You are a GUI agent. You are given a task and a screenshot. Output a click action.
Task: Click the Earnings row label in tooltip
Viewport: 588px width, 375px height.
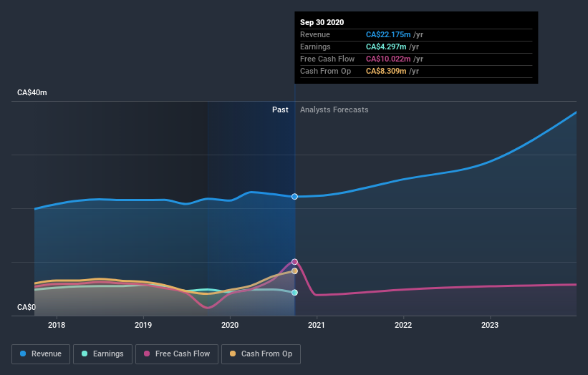point(315,47)
